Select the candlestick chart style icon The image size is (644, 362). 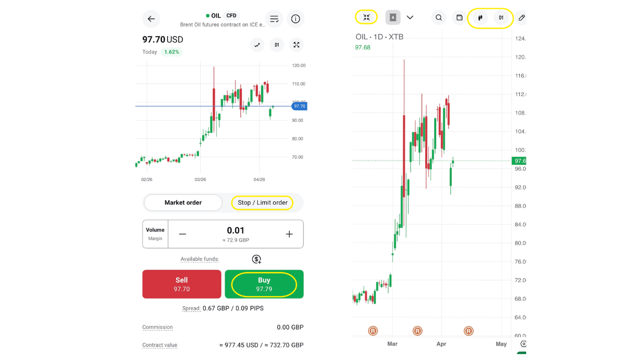480,18
